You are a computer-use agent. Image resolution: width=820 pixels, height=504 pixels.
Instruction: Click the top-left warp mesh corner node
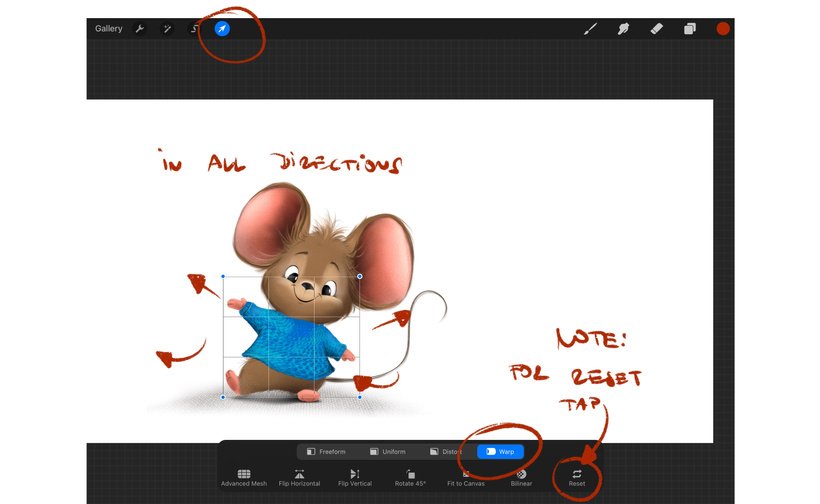223,276
